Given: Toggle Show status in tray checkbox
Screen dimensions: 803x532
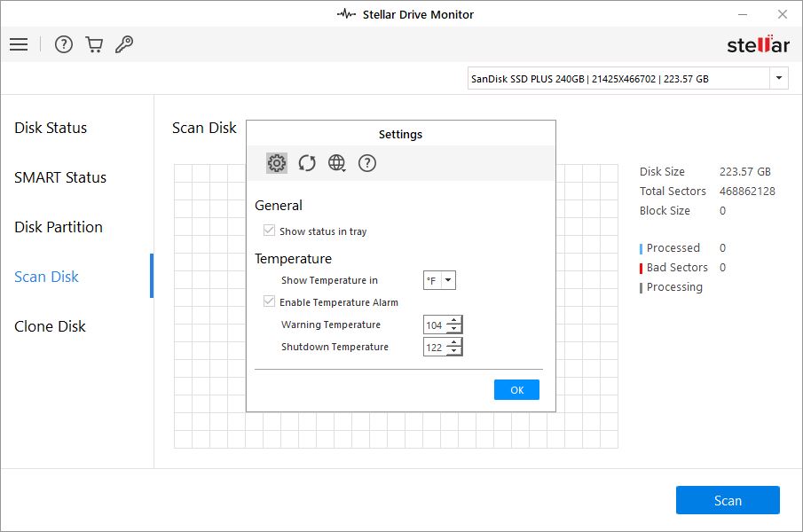Looking at the screenshot, I should [x=269, y=231].
